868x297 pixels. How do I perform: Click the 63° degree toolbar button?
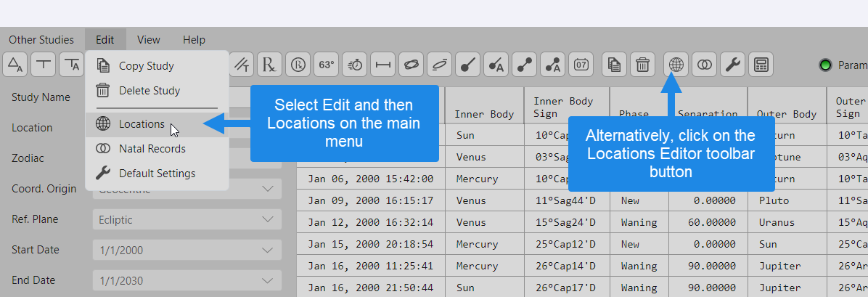point(327,65)
